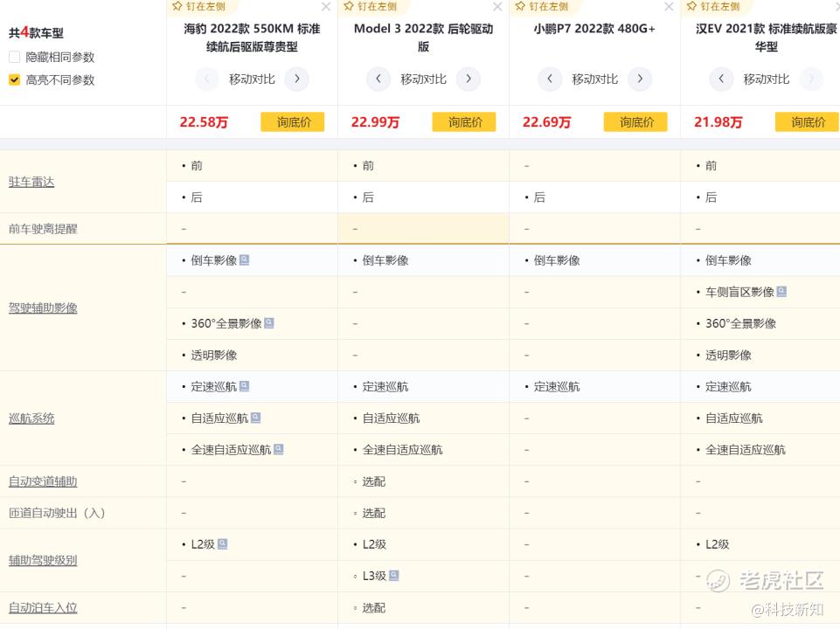Remove 海豹 2022款 from the comparison
Screen dimensions: 840x629
click(x=326, y=6)
